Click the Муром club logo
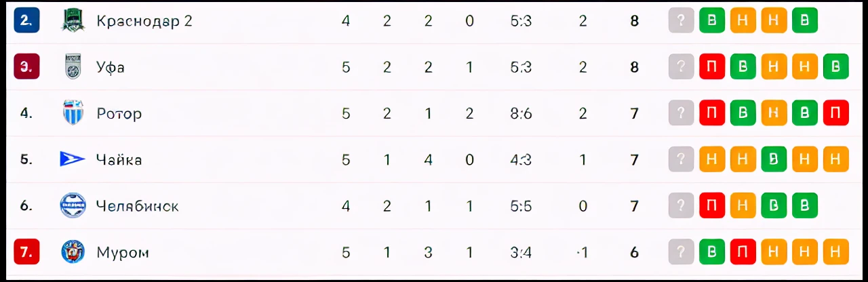This screenshot has width=868, height=282. pos(73,252)
